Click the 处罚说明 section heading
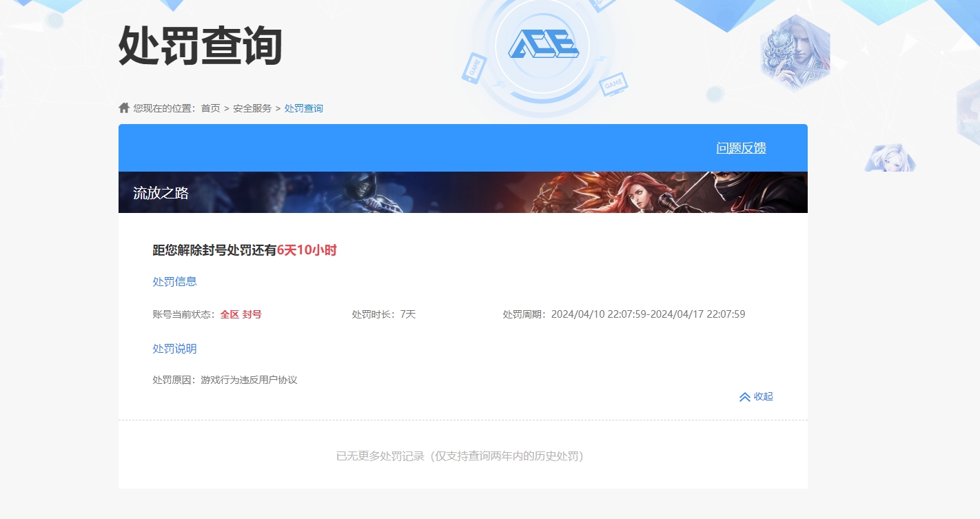 tap(174, 349)
